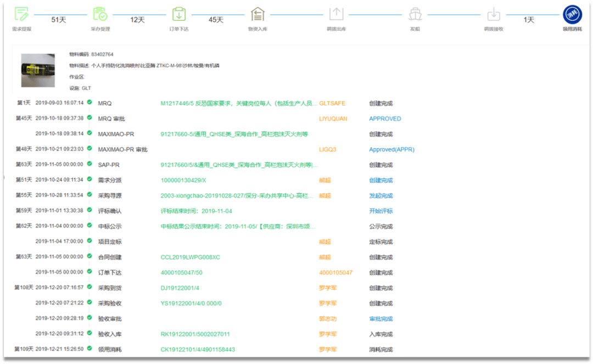The height and width of the screenshot is (364, 593).
Task: Click approver LIYUQUAN
Action: pos(333,119)
